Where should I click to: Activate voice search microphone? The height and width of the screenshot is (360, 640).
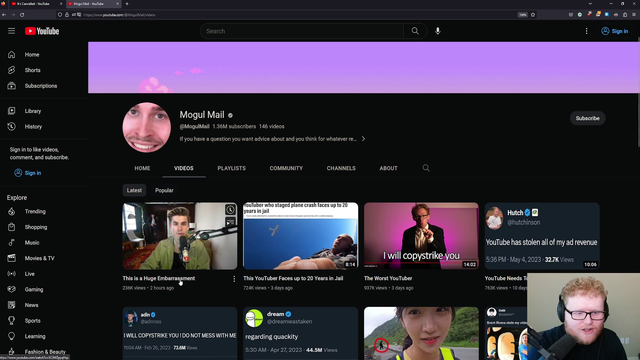coord(438,31)
